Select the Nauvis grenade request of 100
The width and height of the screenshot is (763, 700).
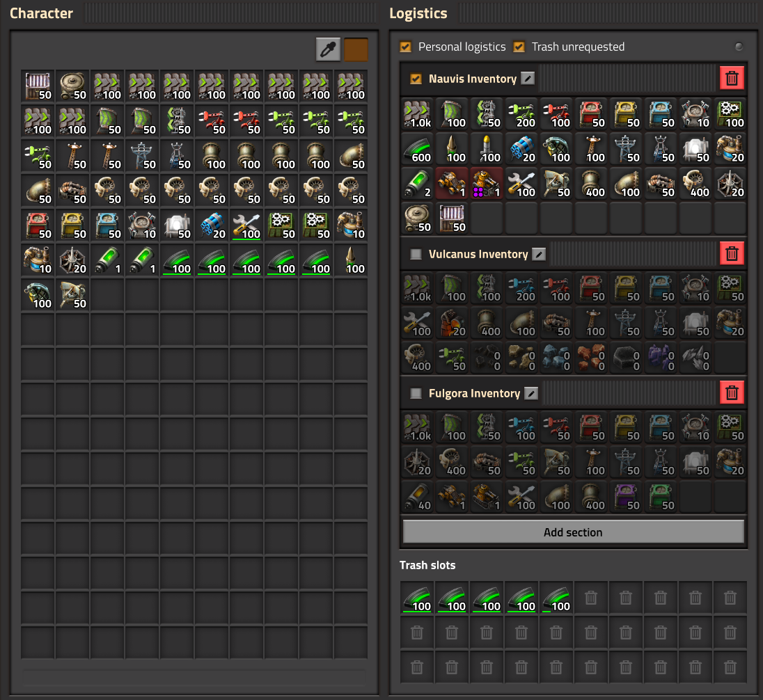(557, 150)
